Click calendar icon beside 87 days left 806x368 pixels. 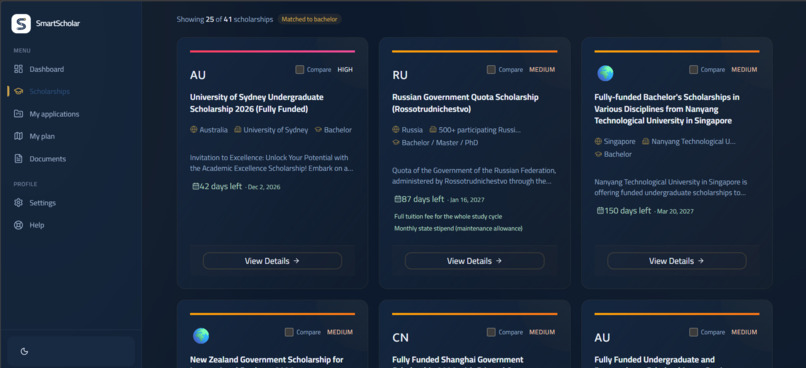pyautogui.click(x=397, y=199)
